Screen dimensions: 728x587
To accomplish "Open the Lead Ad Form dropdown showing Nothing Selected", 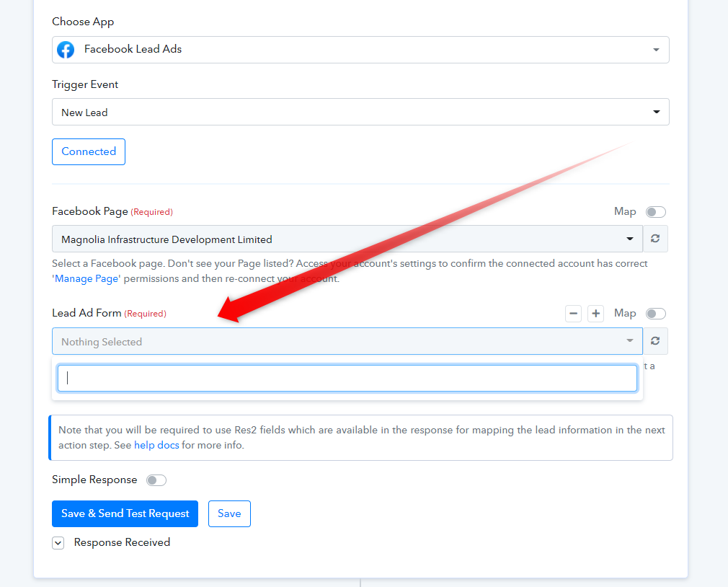I will coord(347,341).
